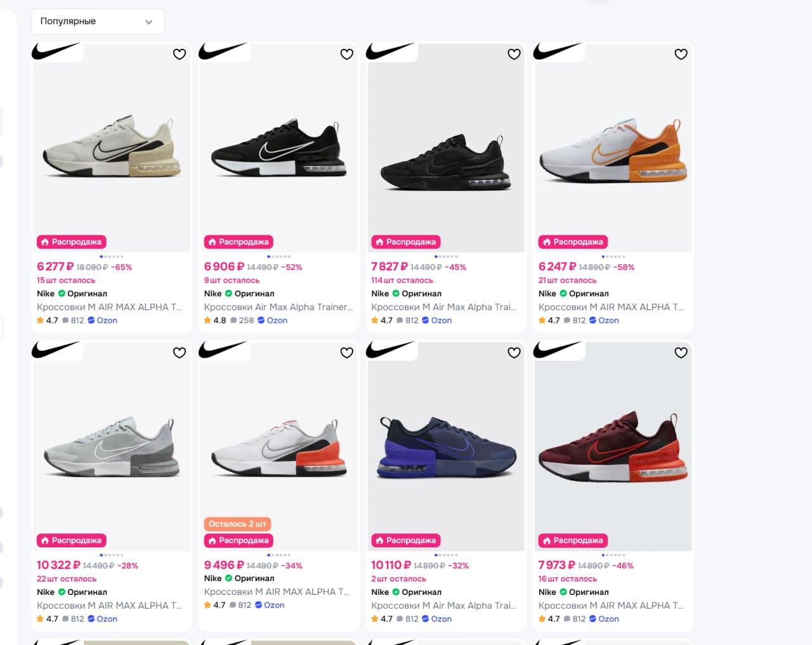Viewport: 812px width, 645px height.
Task: Toggle the heart on the 6 906 ₽ black sneaker
Action: click(346, 55)
